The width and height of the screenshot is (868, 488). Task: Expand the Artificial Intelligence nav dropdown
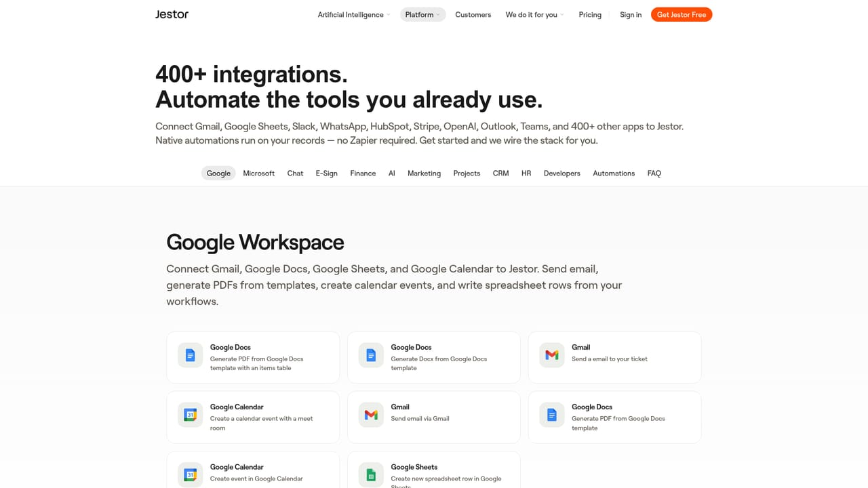(354, 15)
